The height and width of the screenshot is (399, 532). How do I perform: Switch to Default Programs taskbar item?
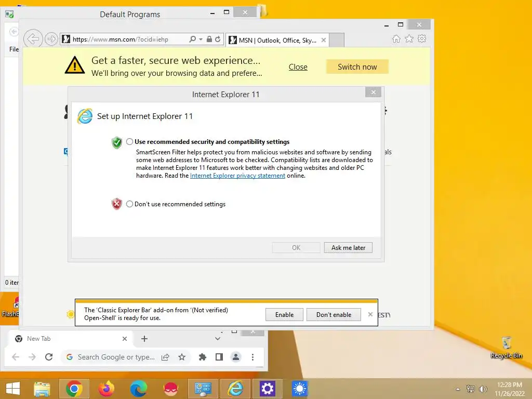203,389
